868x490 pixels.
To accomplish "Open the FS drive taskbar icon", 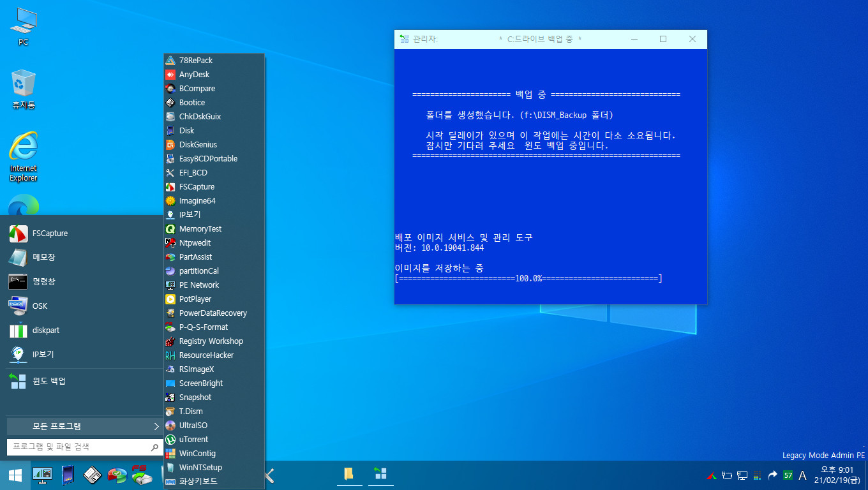I will pyautogui.click(x=142, y=475).
